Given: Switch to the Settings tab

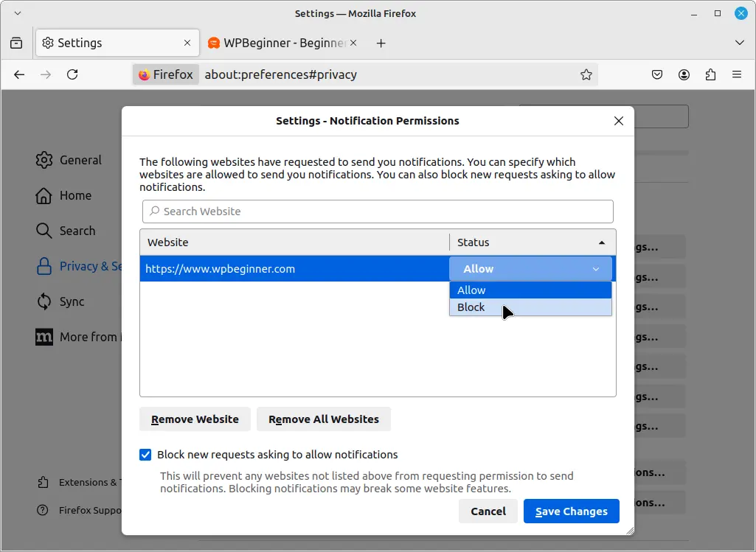Looking at the screenshot, I should [x=117, y=43].
